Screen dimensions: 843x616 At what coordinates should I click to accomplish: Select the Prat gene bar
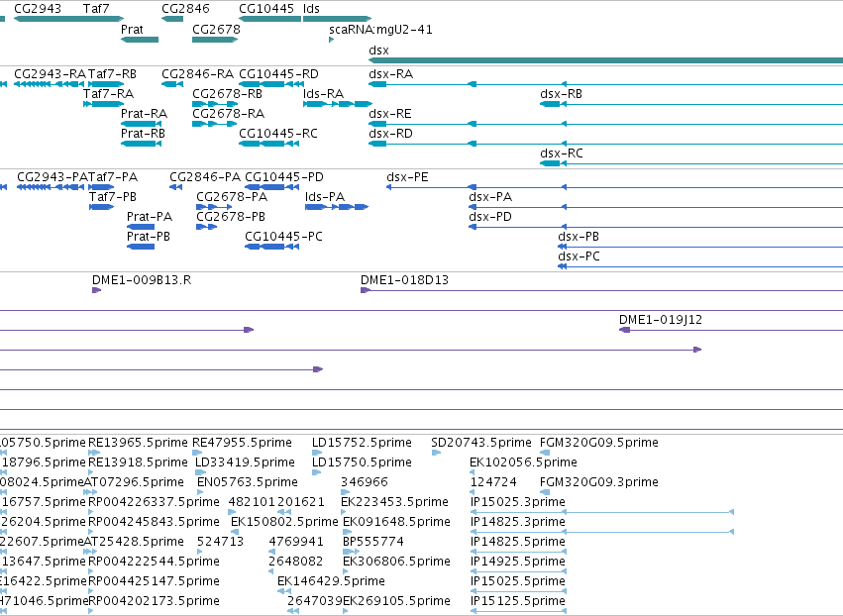[x=140, y=40]
